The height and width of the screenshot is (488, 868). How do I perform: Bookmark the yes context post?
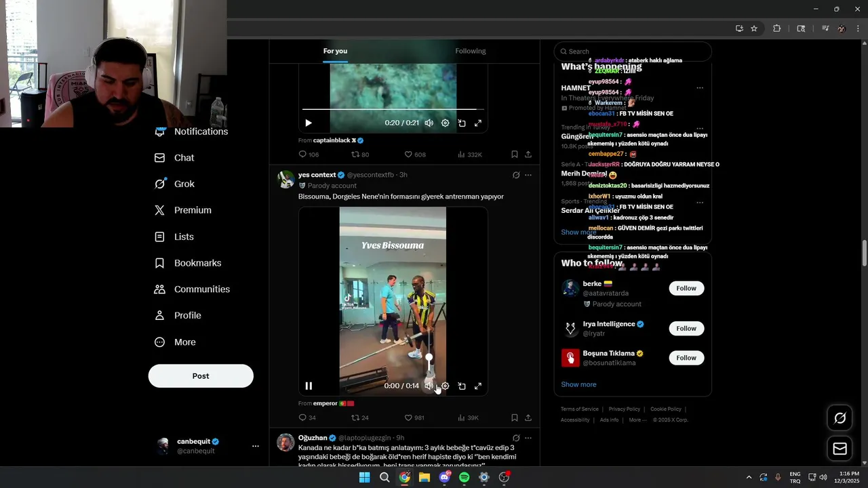pyautogui.click(x=515, y=418)
